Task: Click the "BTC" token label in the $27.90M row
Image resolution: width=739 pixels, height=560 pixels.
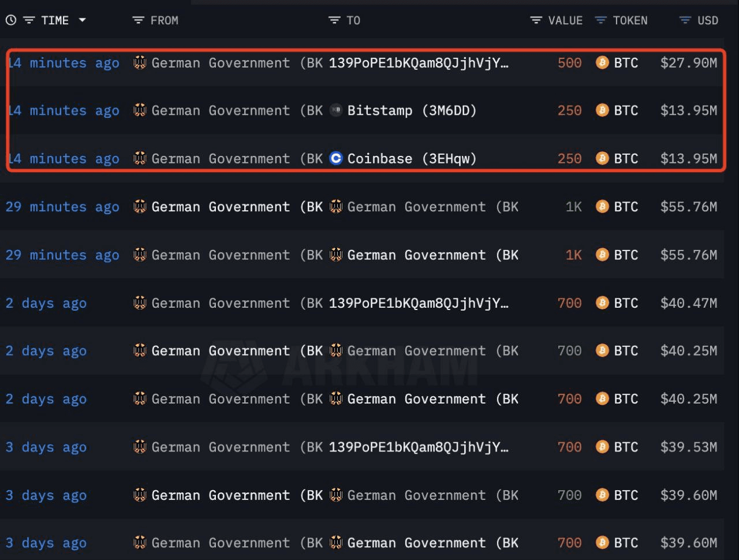Action: (626, 63)
